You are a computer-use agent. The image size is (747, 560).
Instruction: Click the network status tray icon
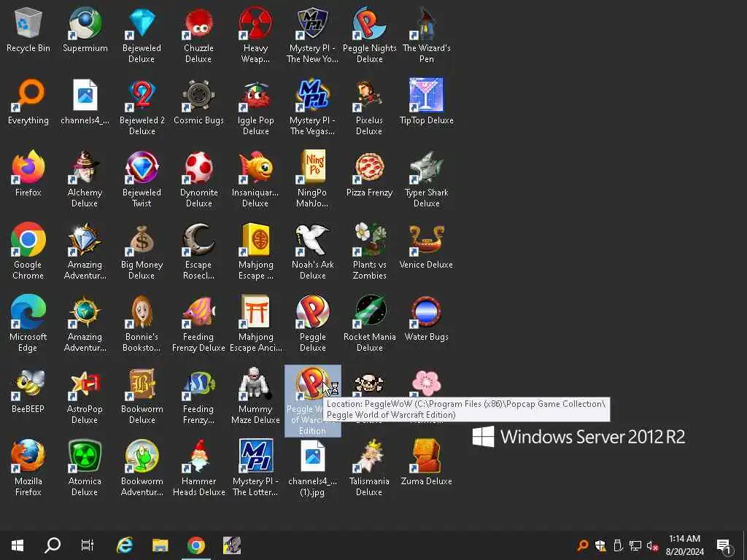635,545
